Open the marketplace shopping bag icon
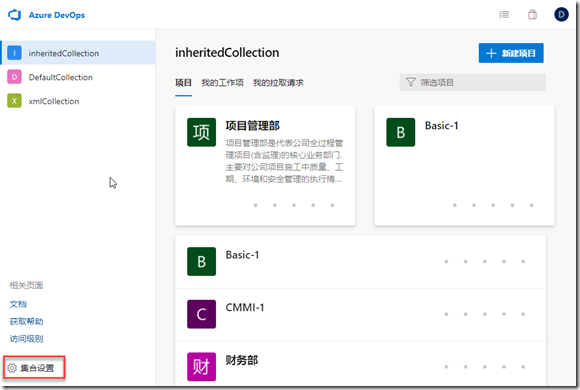Viewport: 580px width, 390px height. click(532, 15)
